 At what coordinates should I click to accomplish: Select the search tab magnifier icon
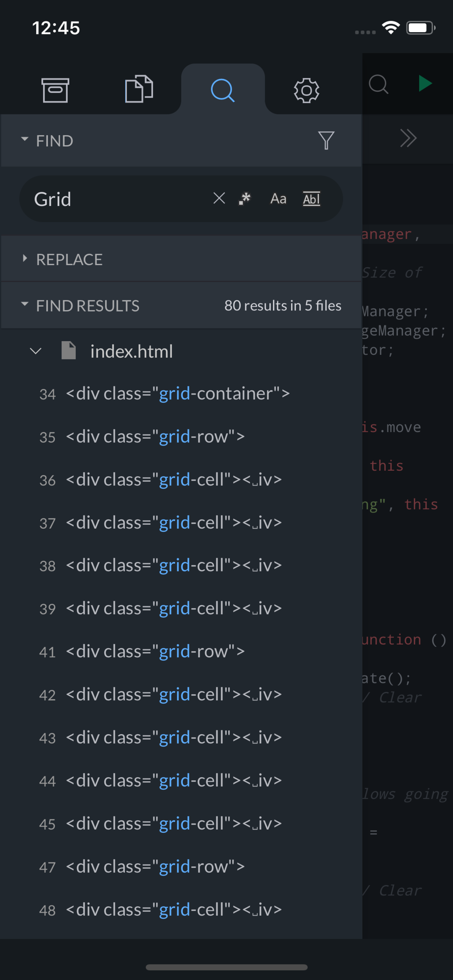223,90
